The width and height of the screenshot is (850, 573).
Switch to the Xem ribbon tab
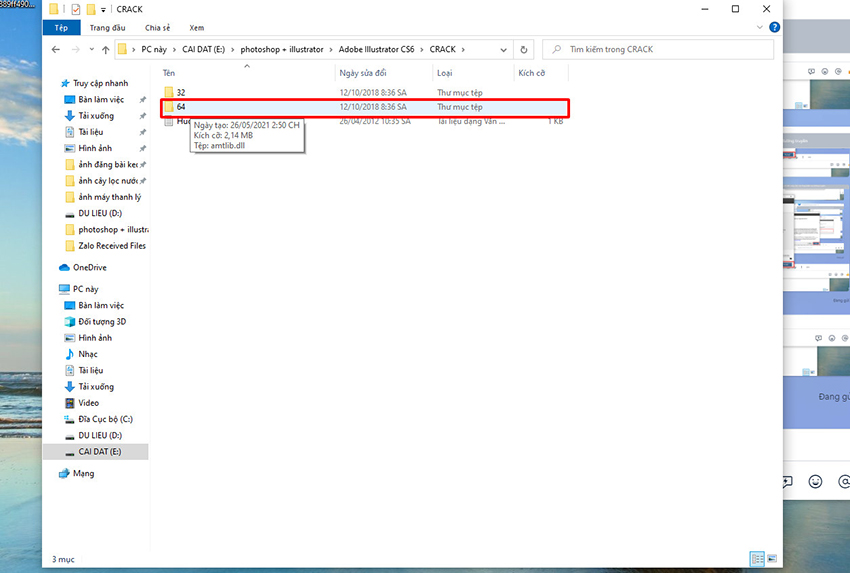point(196,28)
